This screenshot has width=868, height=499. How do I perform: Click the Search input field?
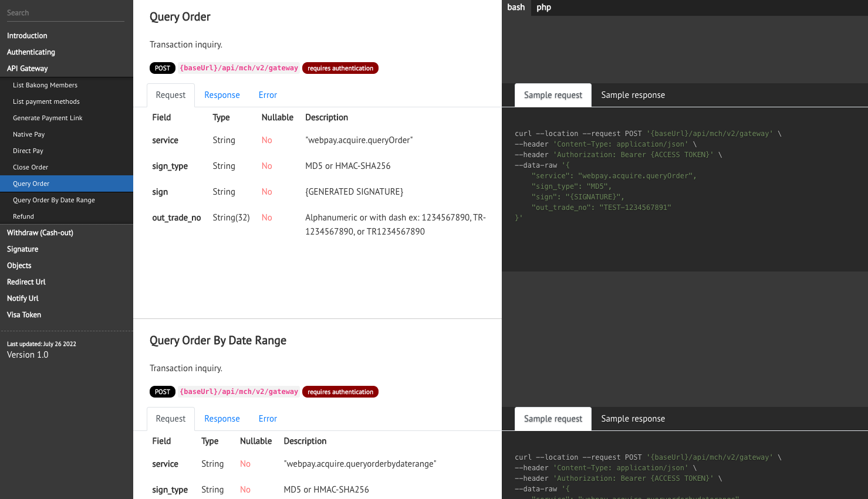pos(65,13)
